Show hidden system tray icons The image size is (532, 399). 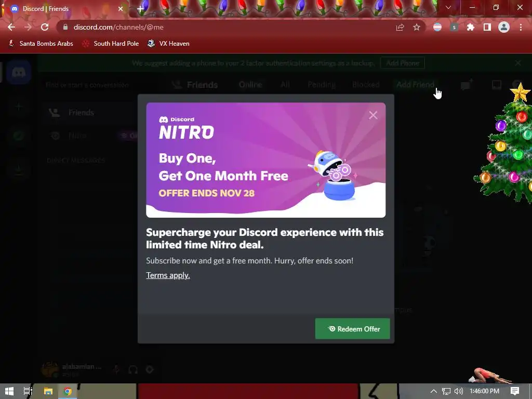[x=434, y=391]
